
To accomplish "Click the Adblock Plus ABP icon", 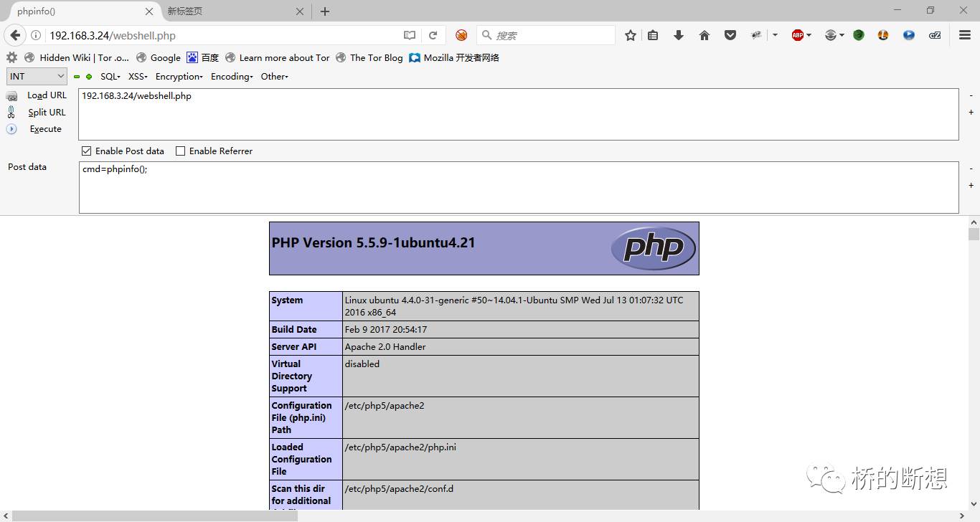I will click(797, 35).
